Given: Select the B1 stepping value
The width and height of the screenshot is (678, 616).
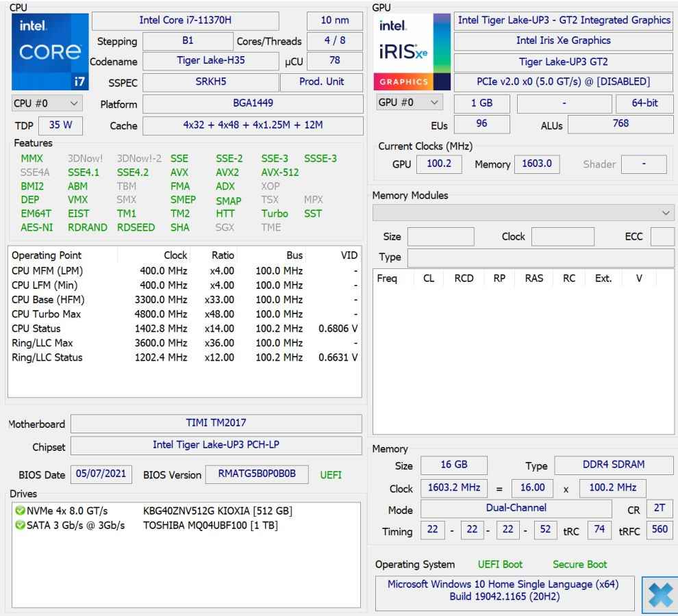Looking at the screenshot, I should [x=188, y=40].
